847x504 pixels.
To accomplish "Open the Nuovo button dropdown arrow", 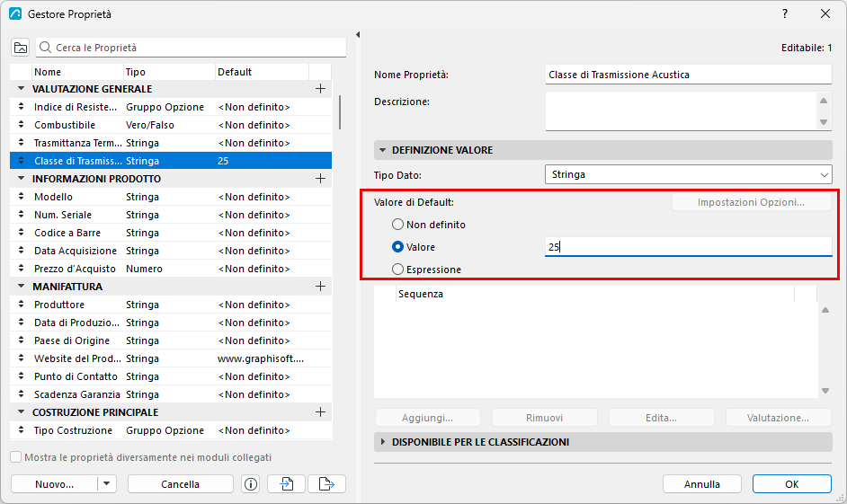I will pyautogui.click(x=106, y=484).
